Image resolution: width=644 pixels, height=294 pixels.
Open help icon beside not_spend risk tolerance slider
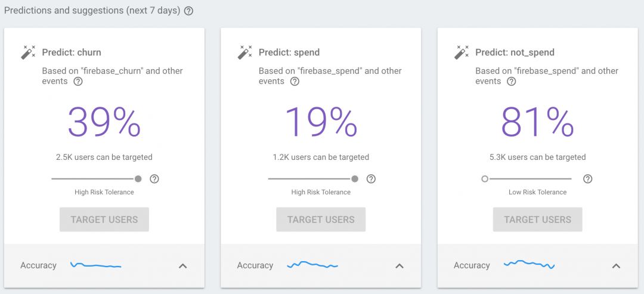click(x=587, y=179)
